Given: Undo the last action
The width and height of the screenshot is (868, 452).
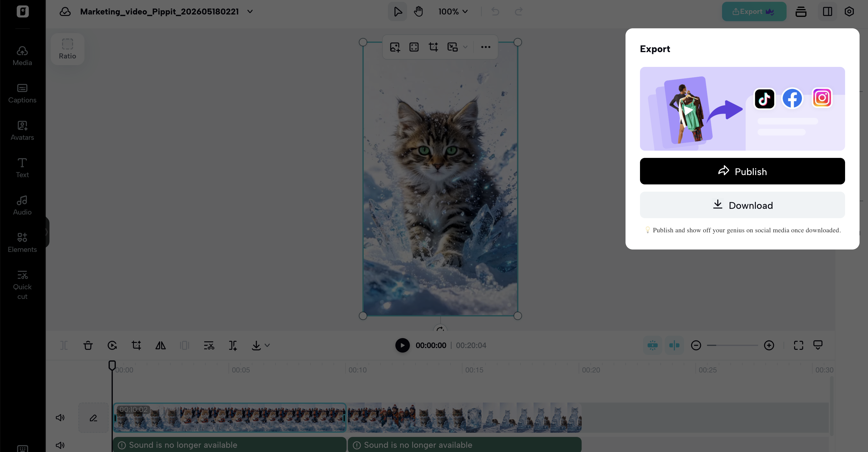Looking at the screenshot, I should pos(495,11).
